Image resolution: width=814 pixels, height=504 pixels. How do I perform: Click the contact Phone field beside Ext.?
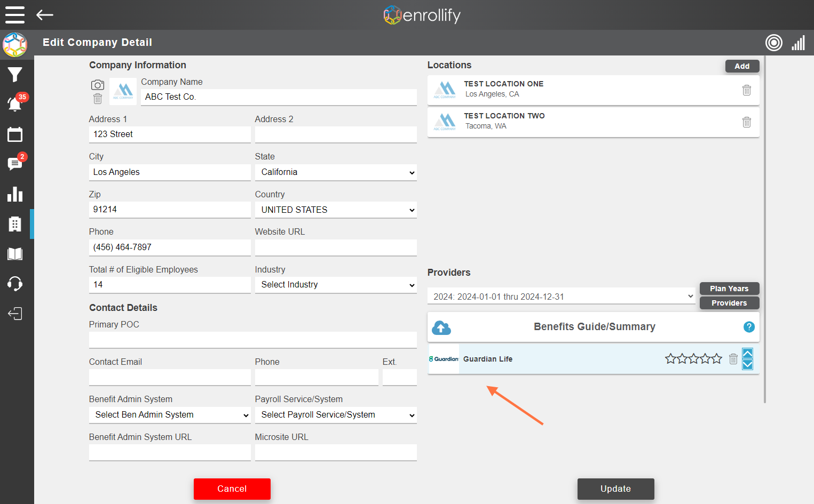pos(317,377)
